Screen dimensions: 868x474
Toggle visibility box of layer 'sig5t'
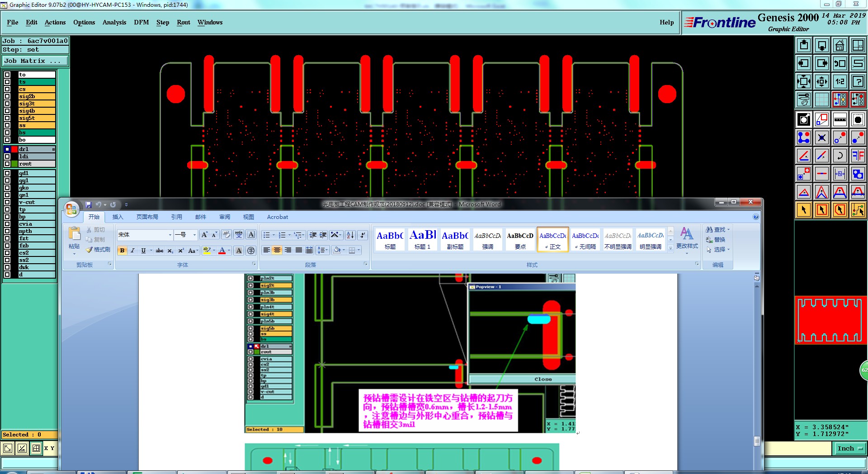tap(7, 118)
